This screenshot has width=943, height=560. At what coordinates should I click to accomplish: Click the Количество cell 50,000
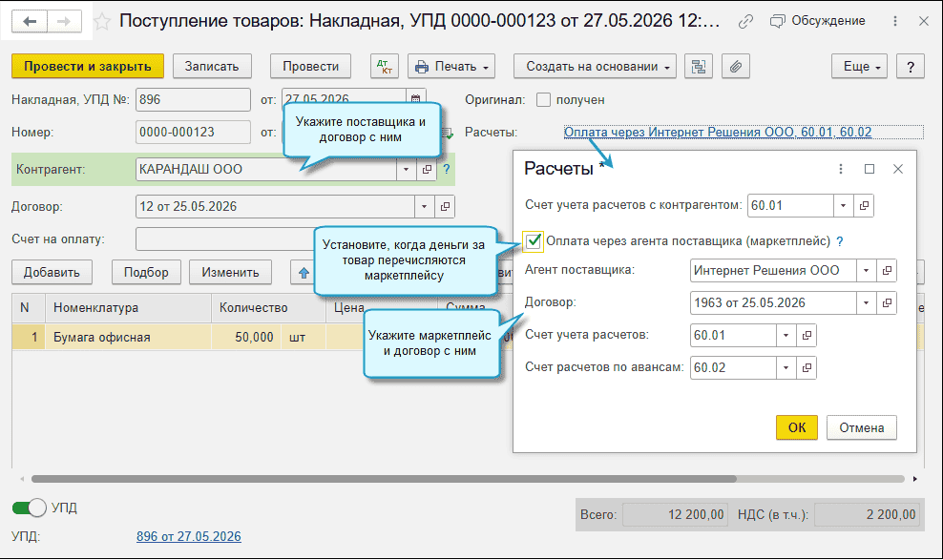pos(245,337)
